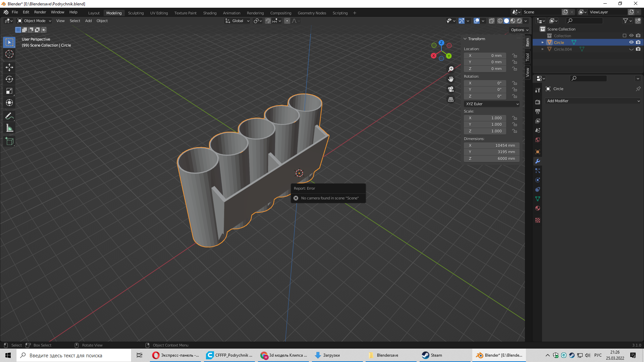Toggle viewport overlays
Image resolution: width=644 pixels, height=362 pixels.
coord(477,21)
